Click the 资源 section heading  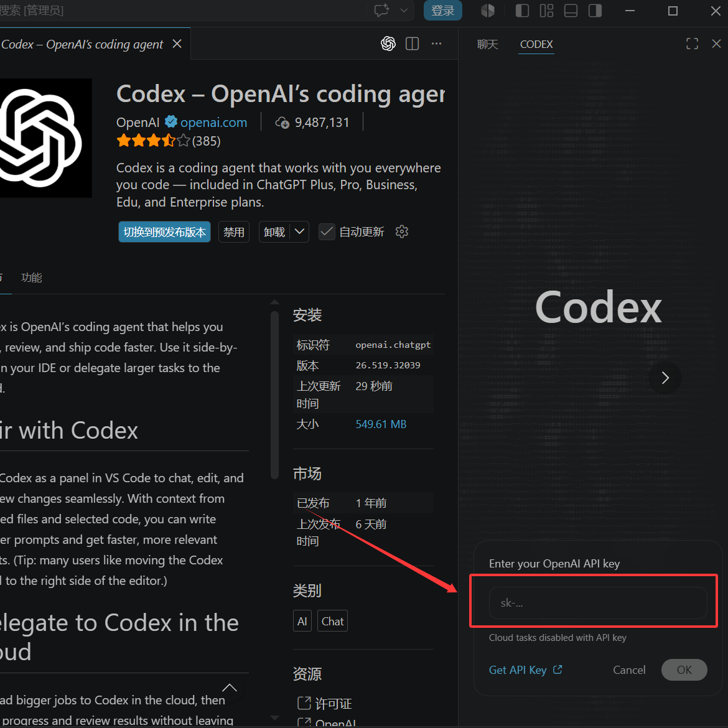point(307,674)
